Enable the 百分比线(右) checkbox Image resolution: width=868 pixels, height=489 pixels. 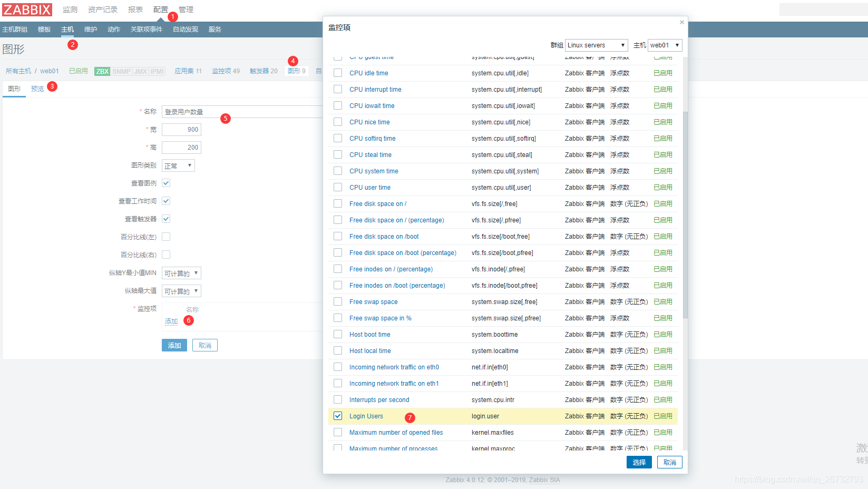click(x=166, y=255)
